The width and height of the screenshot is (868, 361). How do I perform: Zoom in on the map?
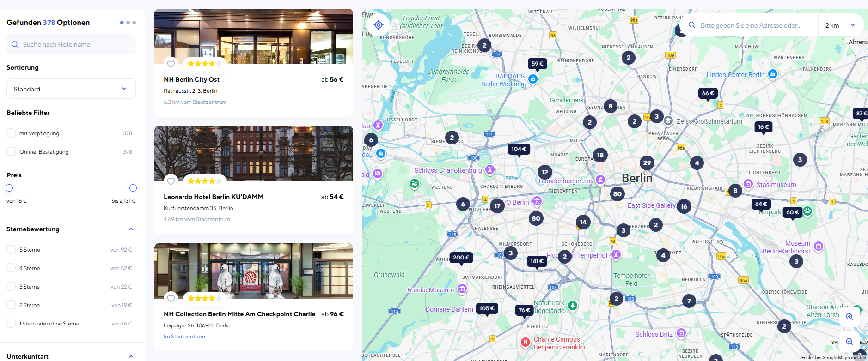(850, 317)
